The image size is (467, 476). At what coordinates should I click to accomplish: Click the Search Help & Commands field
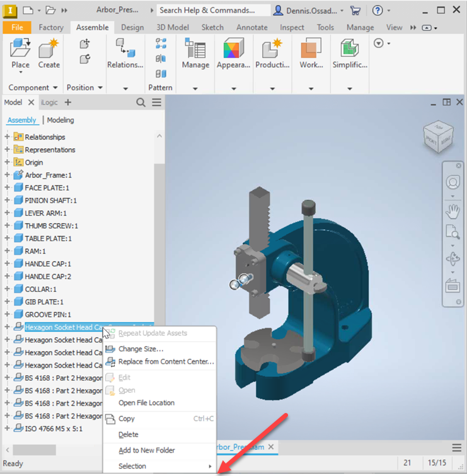(x=213, y=10)
